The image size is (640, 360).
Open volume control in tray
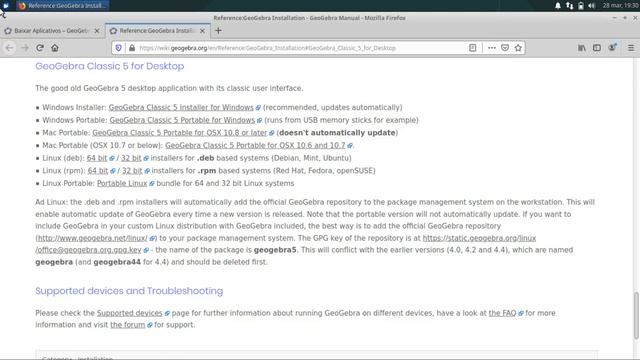[591, 6]
